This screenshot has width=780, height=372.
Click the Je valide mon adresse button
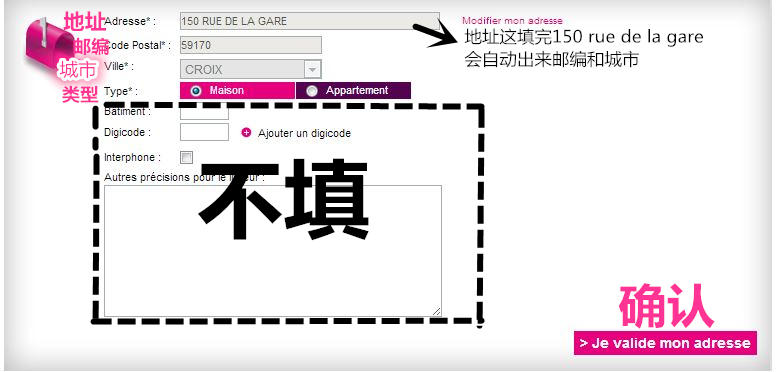pos(665,343)
